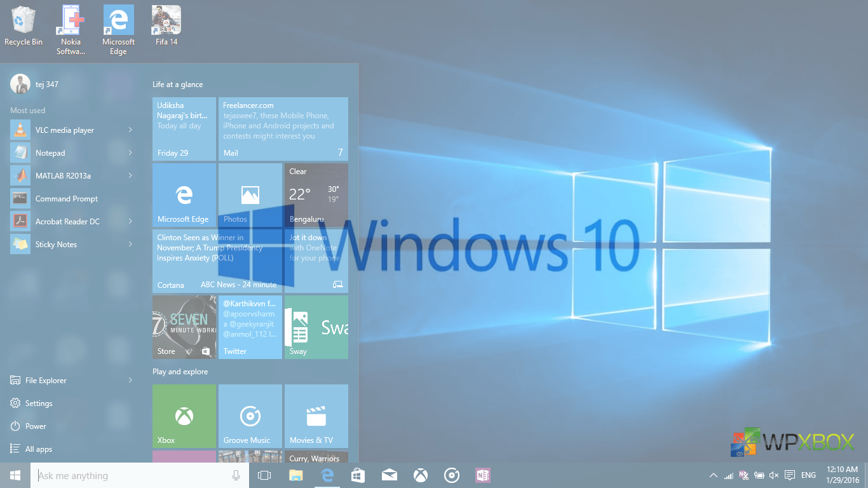This screenshot has width=868, height=488.
Task: Click the Ask me anything search box
Action: point(140,475)
